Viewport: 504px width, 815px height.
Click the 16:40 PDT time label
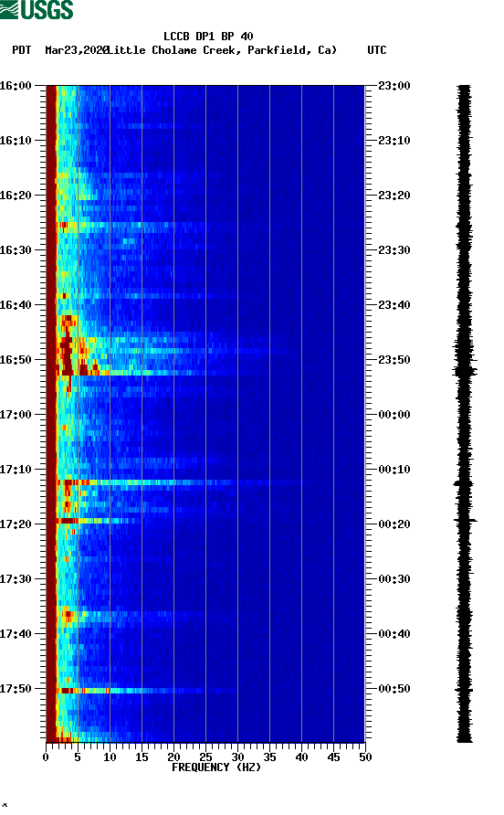point(16,305)
